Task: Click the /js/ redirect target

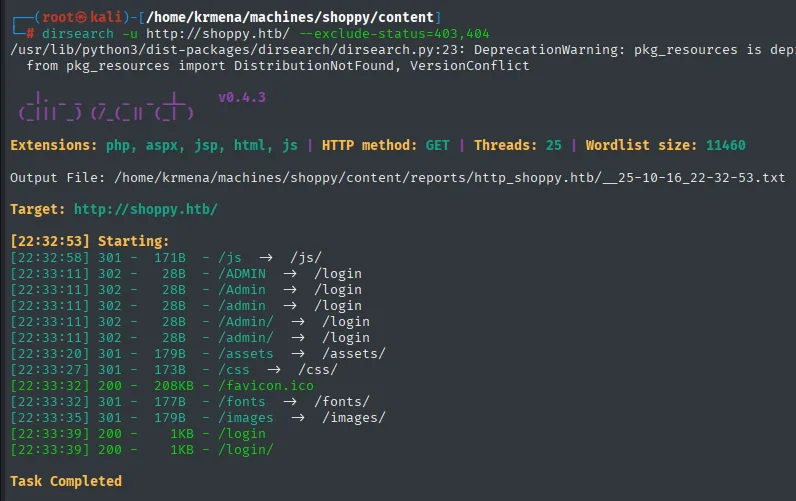Action: [306, 258]
